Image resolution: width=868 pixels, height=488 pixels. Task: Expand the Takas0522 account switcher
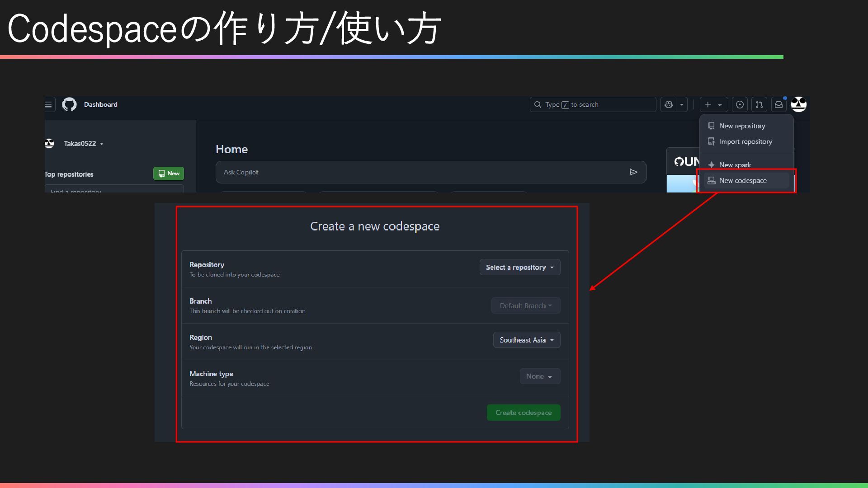point(84,144)
